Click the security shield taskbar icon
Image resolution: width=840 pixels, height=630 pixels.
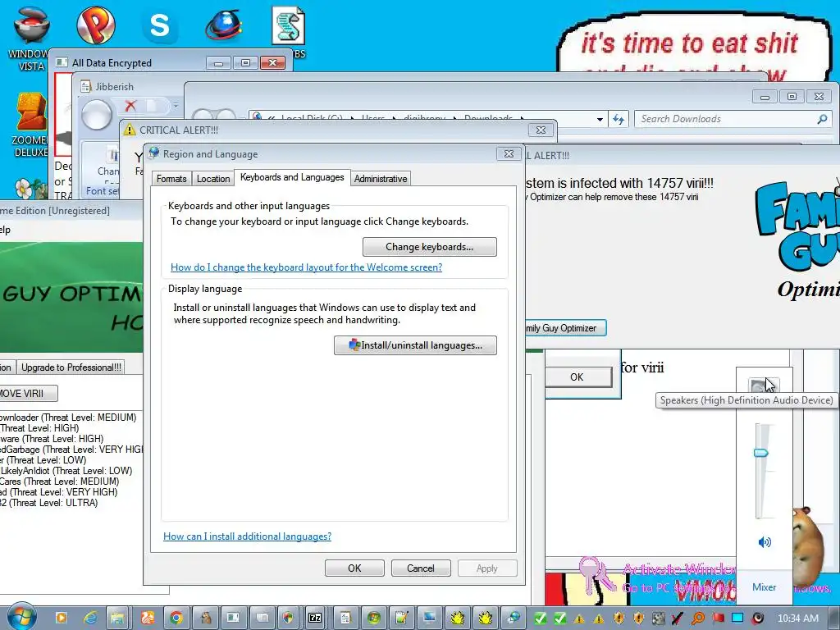coord(288,618)
